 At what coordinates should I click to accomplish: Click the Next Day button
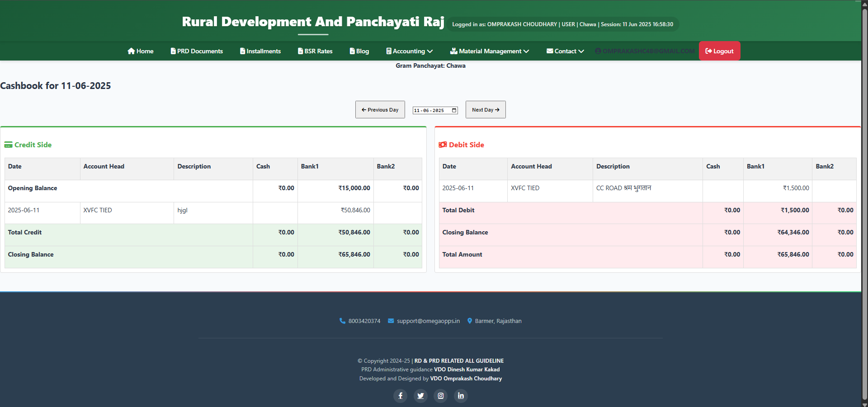pos(486,110)
